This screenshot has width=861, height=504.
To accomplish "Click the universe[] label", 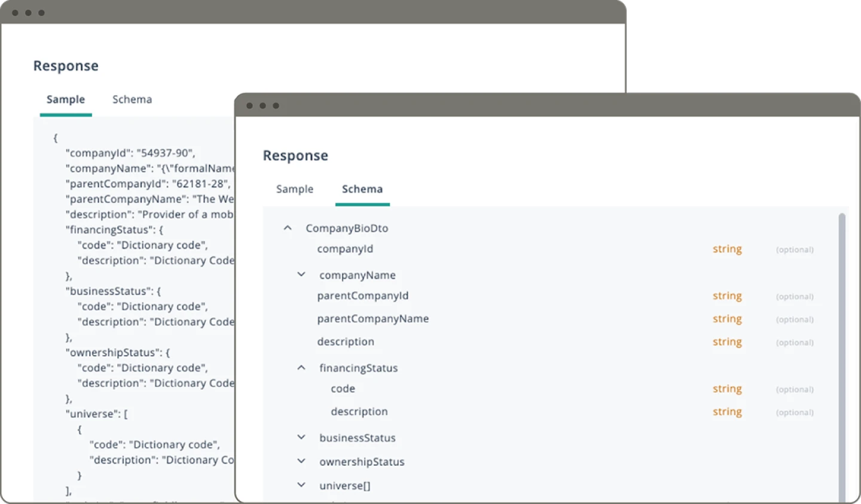I will (345, 485).
